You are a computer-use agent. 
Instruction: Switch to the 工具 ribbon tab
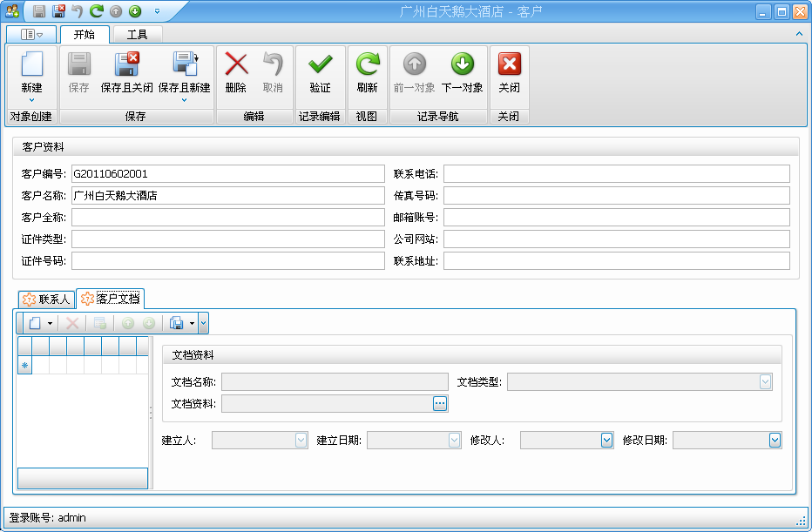pos(137,35)
